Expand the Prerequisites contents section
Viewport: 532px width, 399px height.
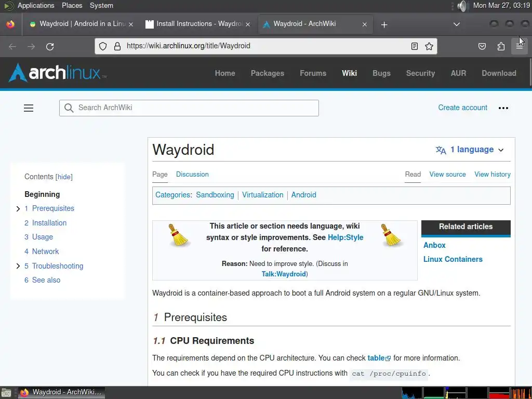click(x=18, y=209)
